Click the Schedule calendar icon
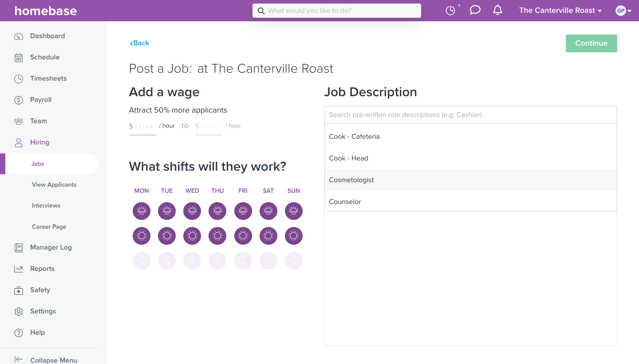 pos(19,58)
